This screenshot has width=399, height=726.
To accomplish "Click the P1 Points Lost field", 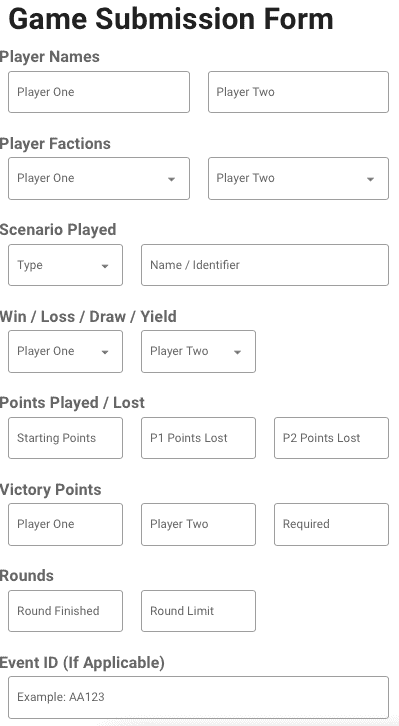I will click(x=198, y=438).
